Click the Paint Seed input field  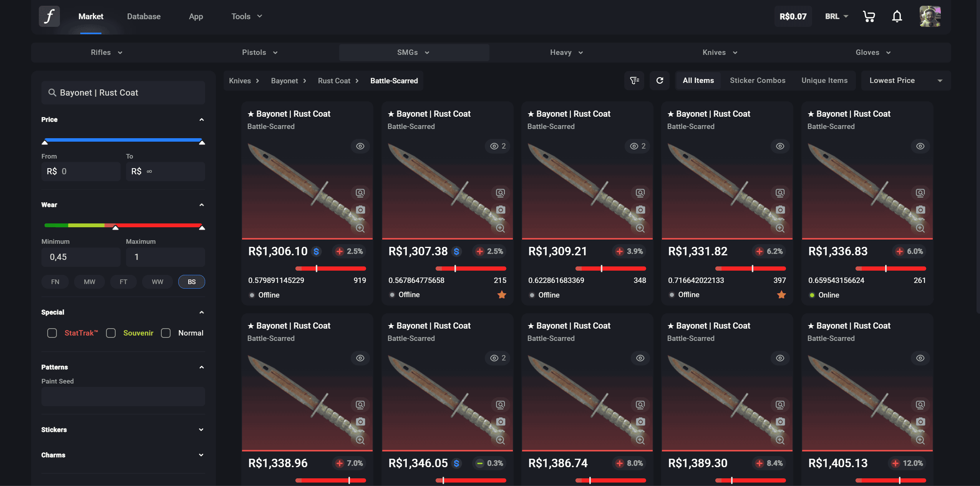point(123,397)
